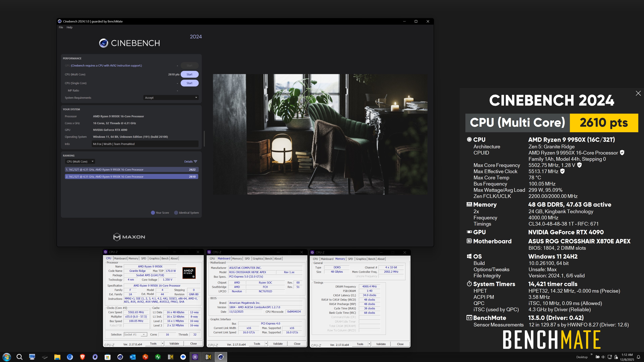Viewport: 644px width, 362px height.
Task: Click the Brave browser taskbar icon
Action: [x=82, y=357]
